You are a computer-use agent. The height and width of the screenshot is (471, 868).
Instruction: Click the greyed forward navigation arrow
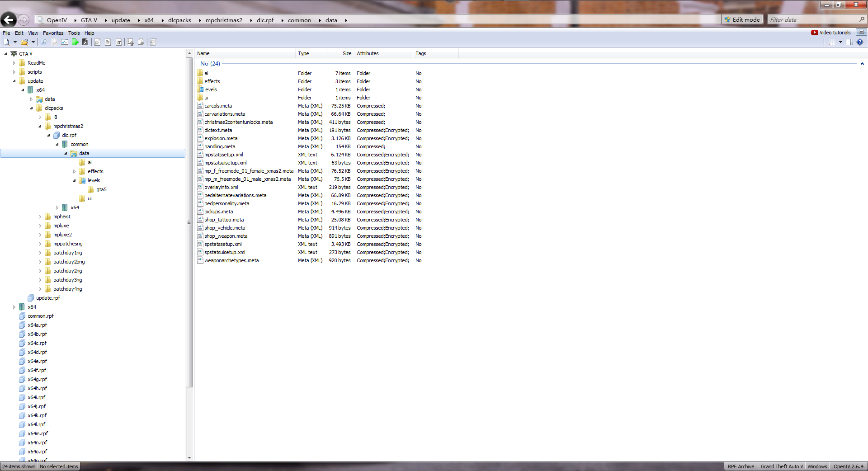click(24, 20)
